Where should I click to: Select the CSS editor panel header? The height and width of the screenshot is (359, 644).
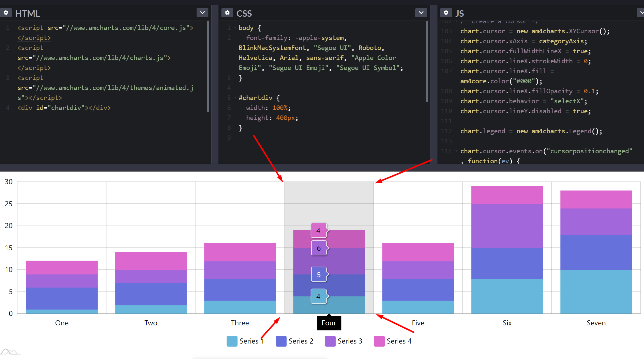pos(244,13)
